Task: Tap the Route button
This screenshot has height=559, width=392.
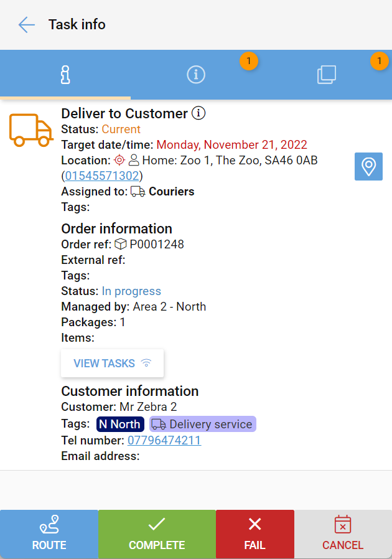Action: [x=49, y=534]
